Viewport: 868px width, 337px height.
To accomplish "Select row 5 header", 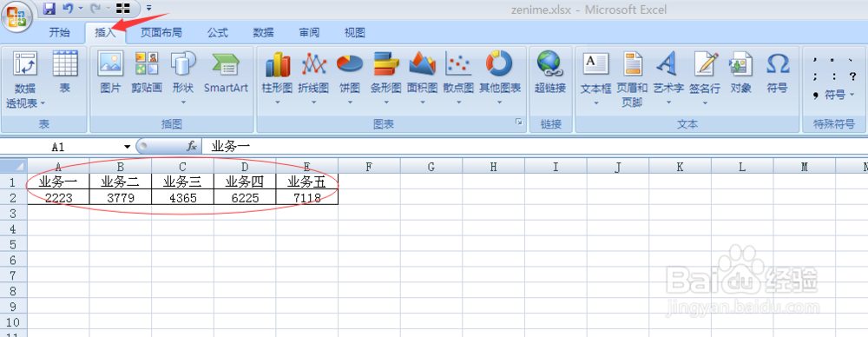I will click(x=14, y=244).
